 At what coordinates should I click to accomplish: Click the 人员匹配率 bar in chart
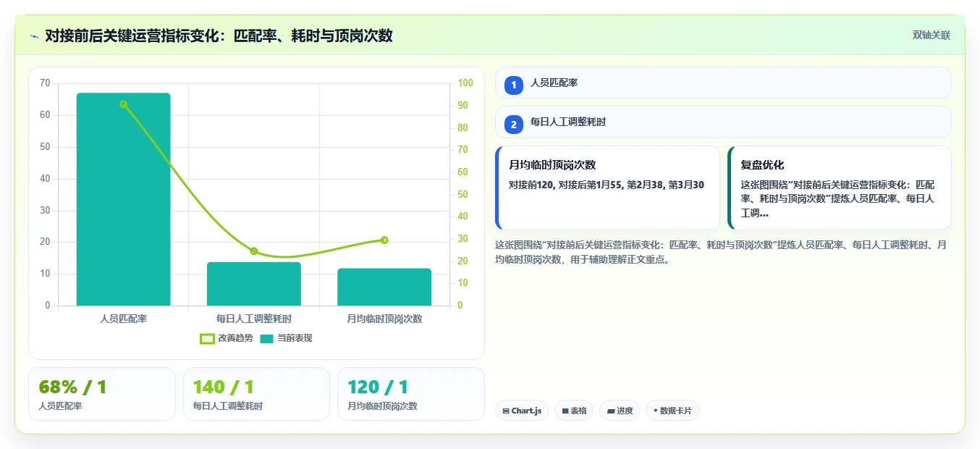(124, 199)
